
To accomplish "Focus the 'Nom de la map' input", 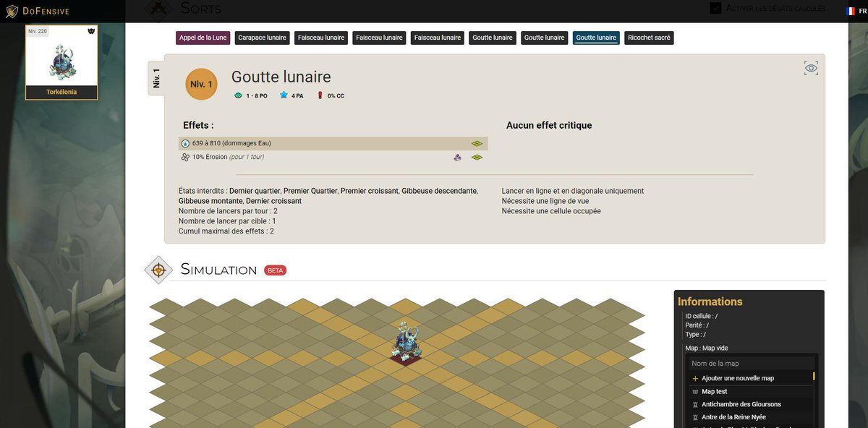I will 751,364.
